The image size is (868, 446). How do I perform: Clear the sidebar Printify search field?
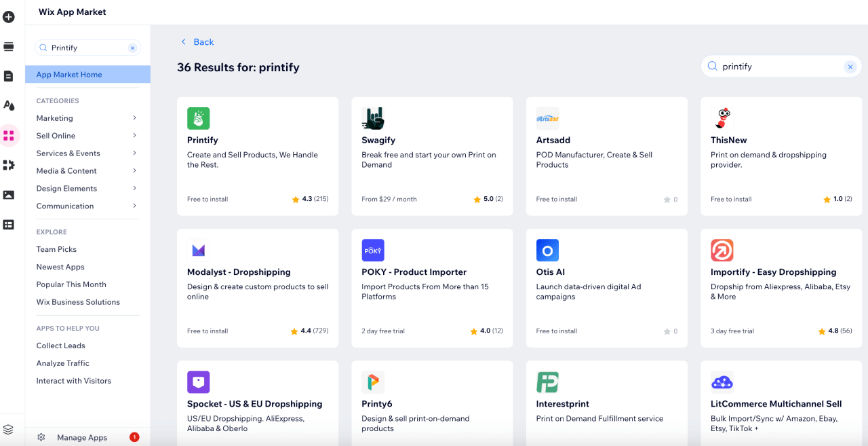tap(133, 48)
